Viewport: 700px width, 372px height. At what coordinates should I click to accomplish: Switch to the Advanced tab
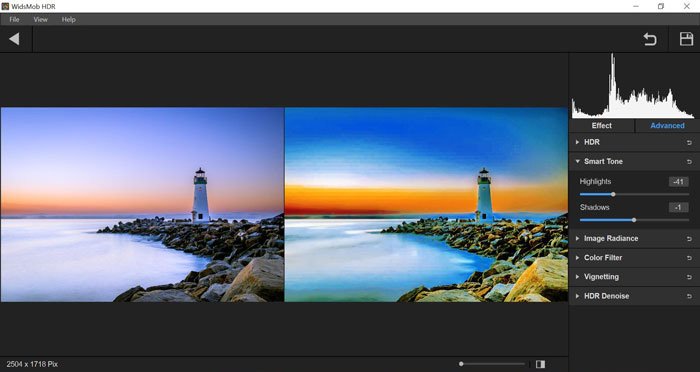(x=667, y=126)
